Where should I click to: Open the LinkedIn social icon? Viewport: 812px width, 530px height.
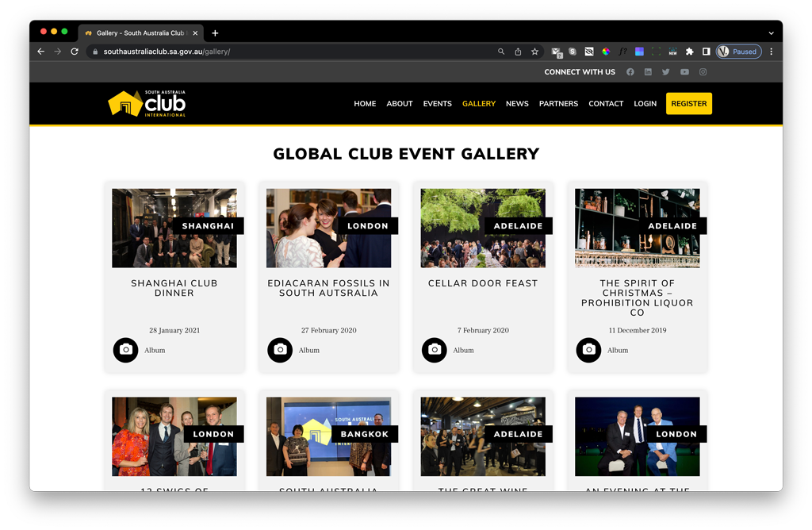pos(648,72)
